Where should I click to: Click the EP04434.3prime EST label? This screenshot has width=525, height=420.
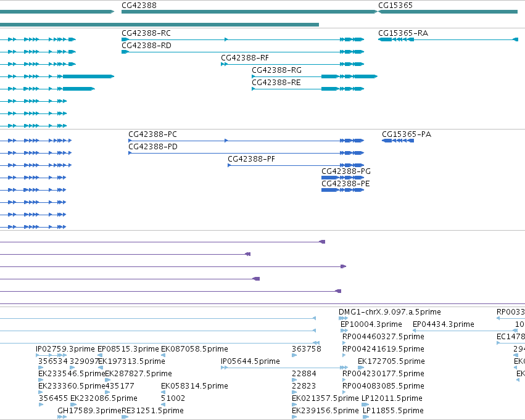tap(444, 324)
